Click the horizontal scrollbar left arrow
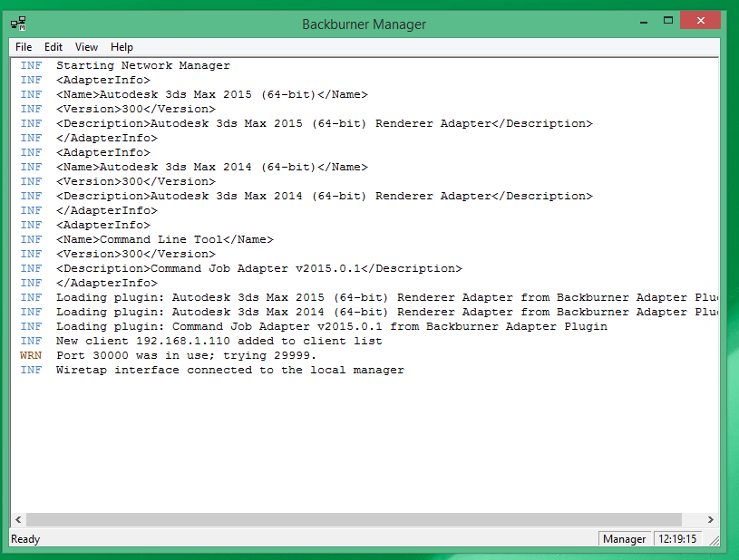 click(17, 520)
